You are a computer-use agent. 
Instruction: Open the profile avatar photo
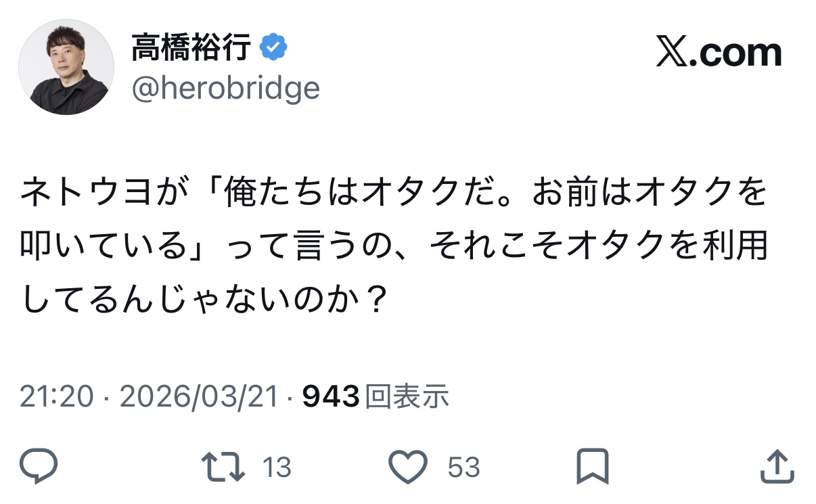(66, 67)
